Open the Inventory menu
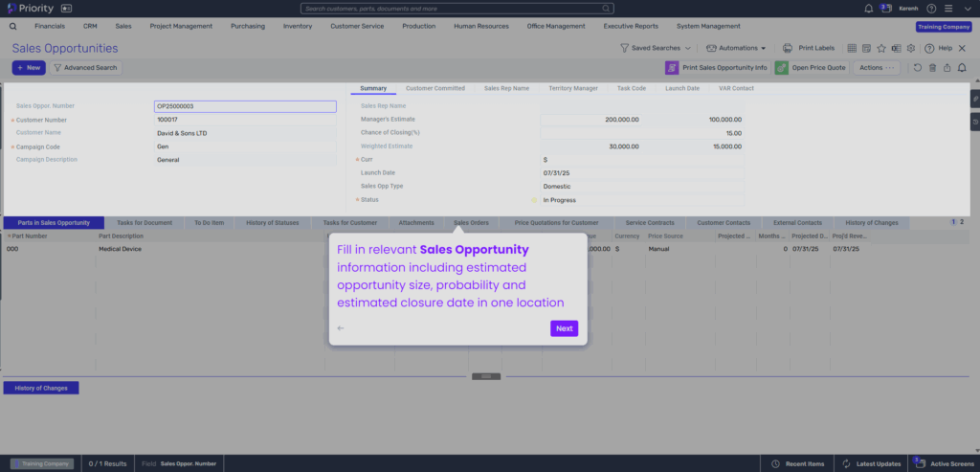 click(x=298, y=26)
